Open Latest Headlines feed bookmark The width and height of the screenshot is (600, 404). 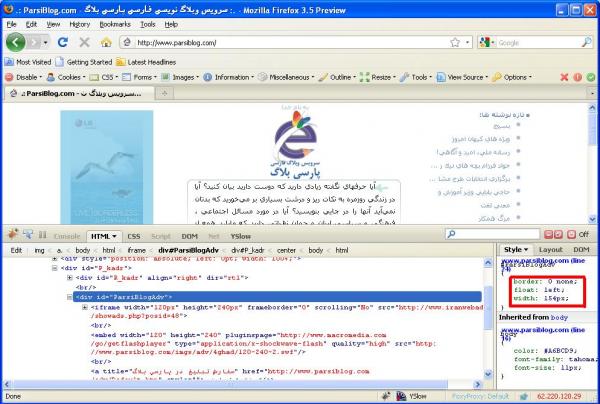tap(146, 62)
